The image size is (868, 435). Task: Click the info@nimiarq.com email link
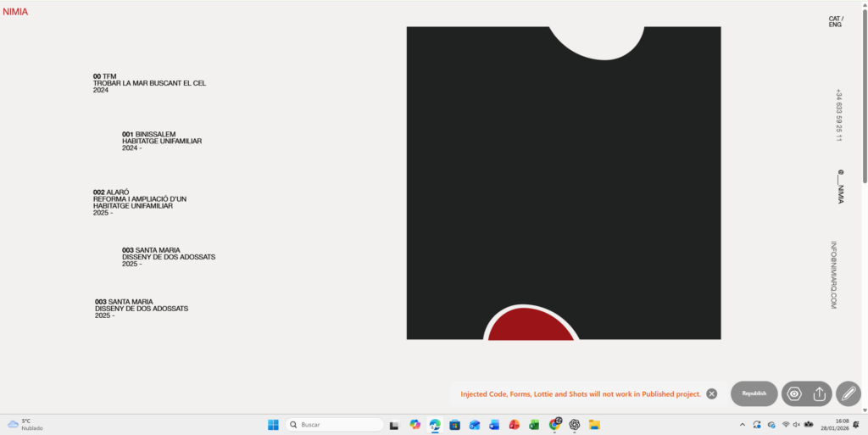tap(834, 275)
